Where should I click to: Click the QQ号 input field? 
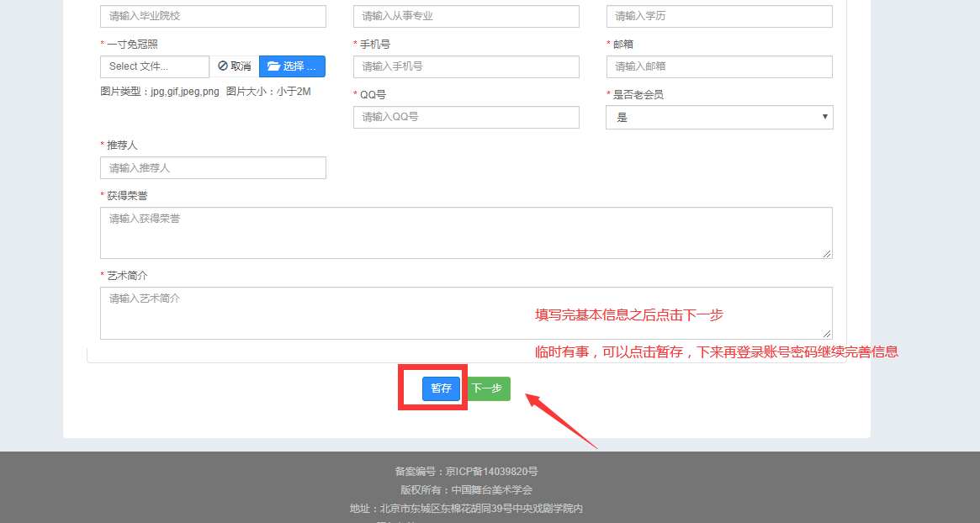(x=466, y=117)
